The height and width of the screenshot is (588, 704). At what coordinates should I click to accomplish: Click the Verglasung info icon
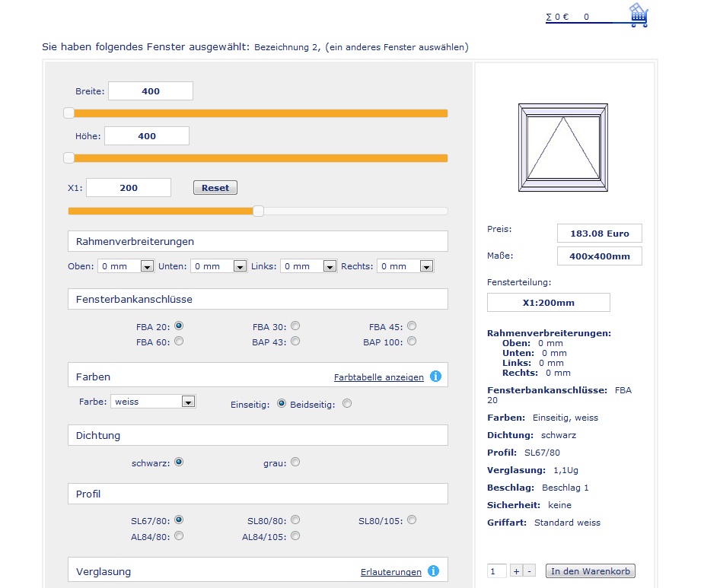click(x=433, y=571)
